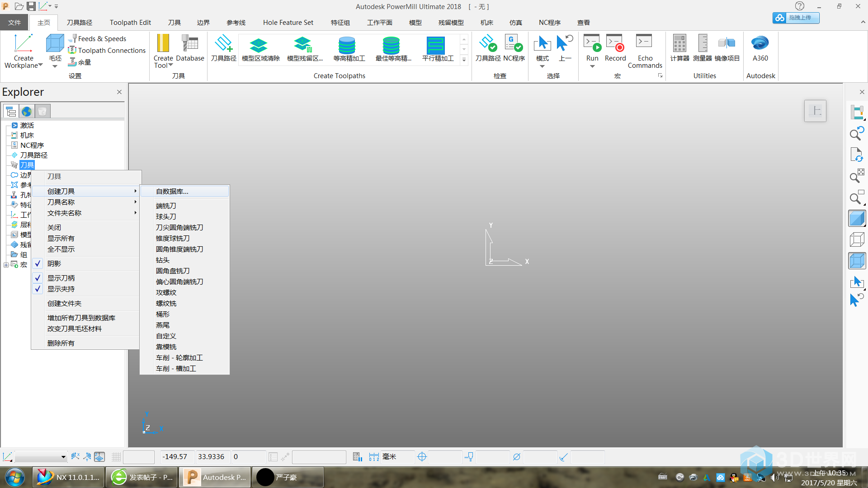The height and width of the screenshot is (488, 868).
Task: Open the help question mark icon
Action: pyautogui.click(x=800, y=6)
